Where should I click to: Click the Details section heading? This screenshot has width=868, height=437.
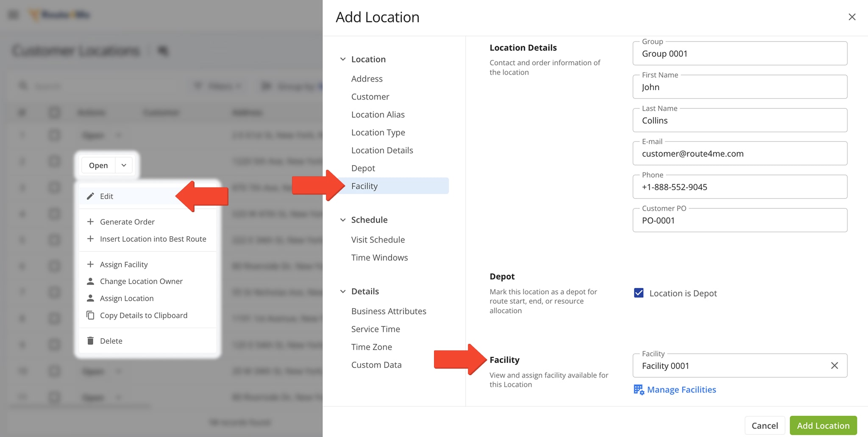(x=365, y=291)
